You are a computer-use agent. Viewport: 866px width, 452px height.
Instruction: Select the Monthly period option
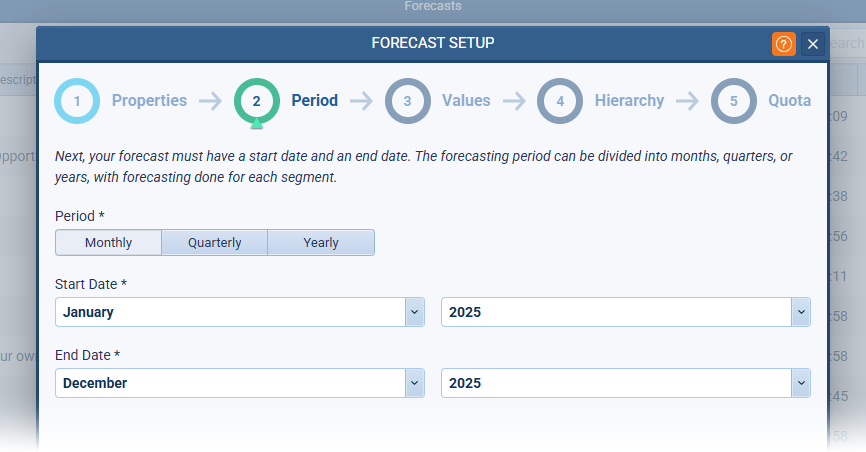pos(108,243)
